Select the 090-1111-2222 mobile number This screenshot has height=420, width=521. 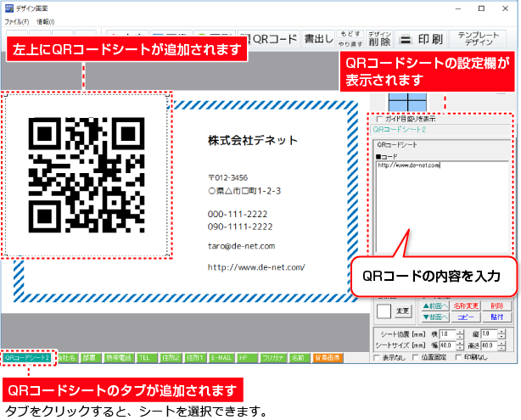240,227
